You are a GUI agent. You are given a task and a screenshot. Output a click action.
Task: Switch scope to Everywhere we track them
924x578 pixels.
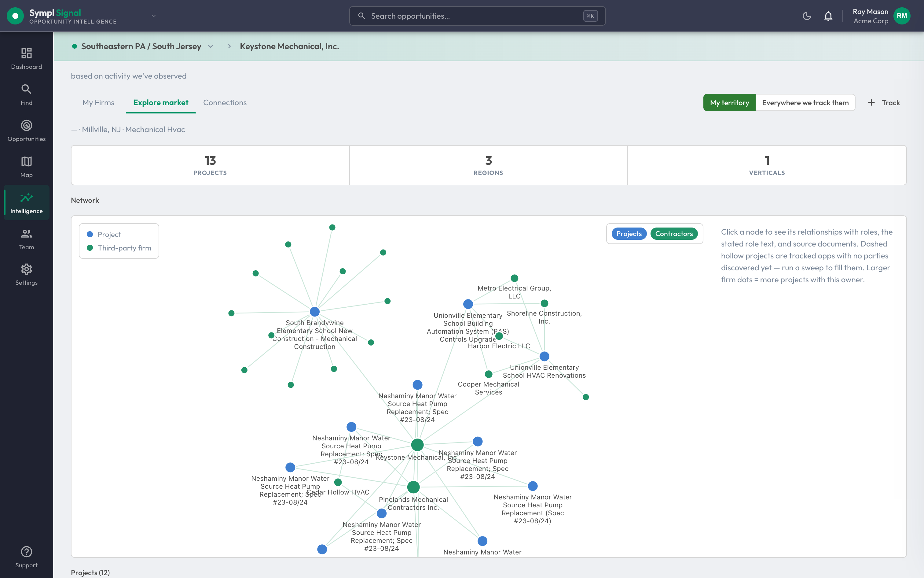(x=805, y=102)
